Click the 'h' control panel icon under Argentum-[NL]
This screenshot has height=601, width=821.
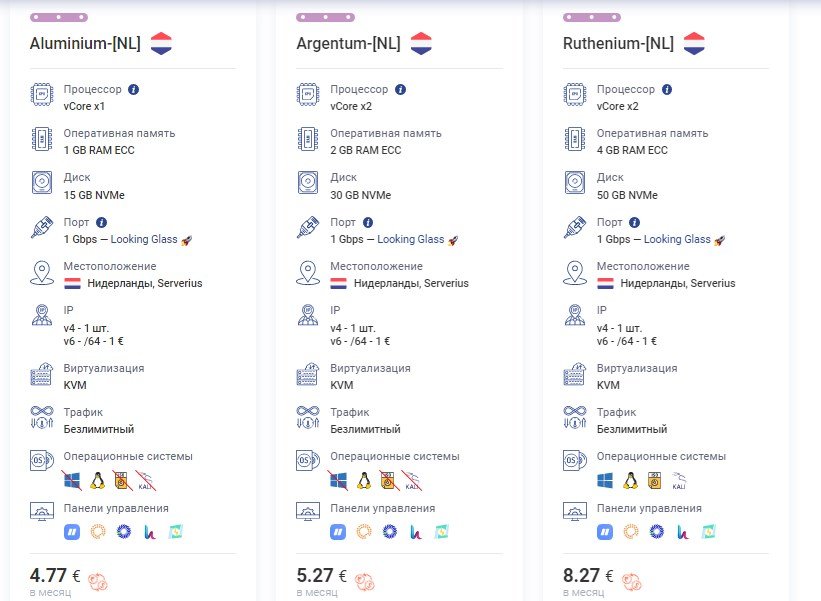coord(415,532)
